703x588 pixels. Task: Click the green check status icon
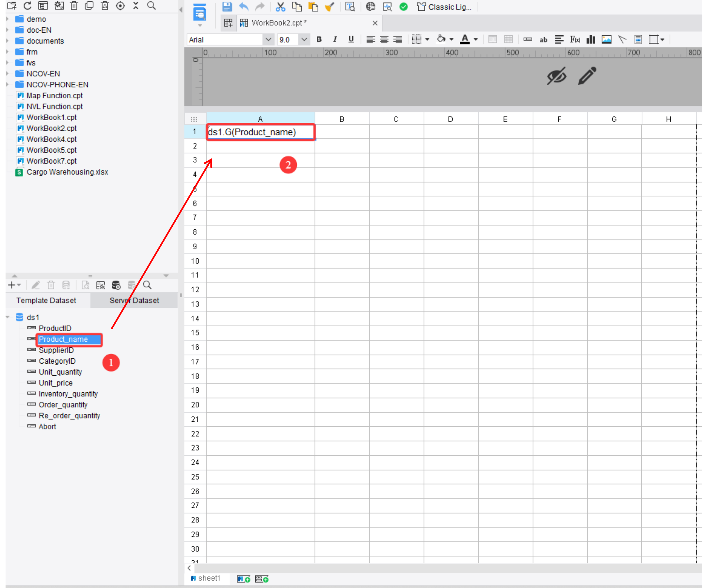[404, 6]
